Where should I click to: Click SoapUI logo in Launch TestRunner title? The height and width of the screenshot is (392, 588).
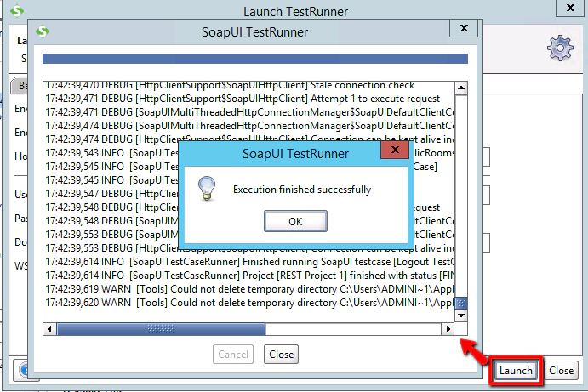(x=17, y=10)
